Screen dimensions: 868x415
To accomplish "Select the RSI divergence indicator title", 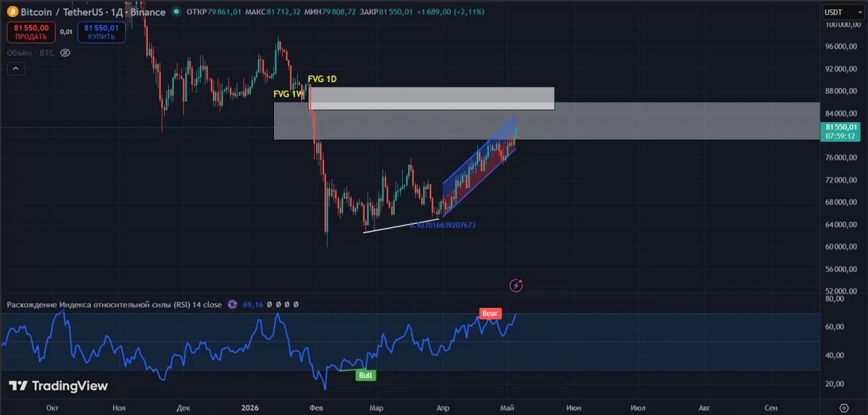I will point(114,304).
